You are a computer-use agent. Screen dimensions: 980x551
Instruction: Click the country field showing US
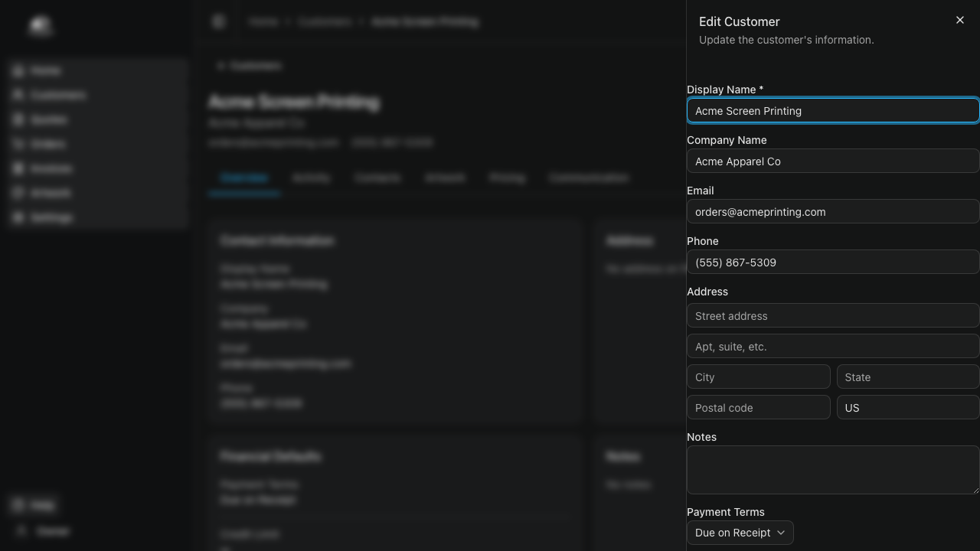[x=908, y=408]
